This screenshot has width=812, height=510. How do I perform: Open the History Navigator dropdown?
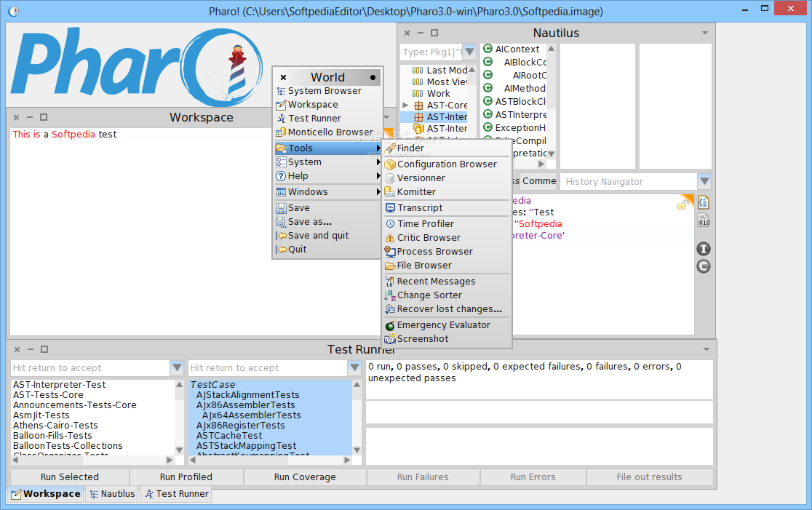[x=704, y=181]
